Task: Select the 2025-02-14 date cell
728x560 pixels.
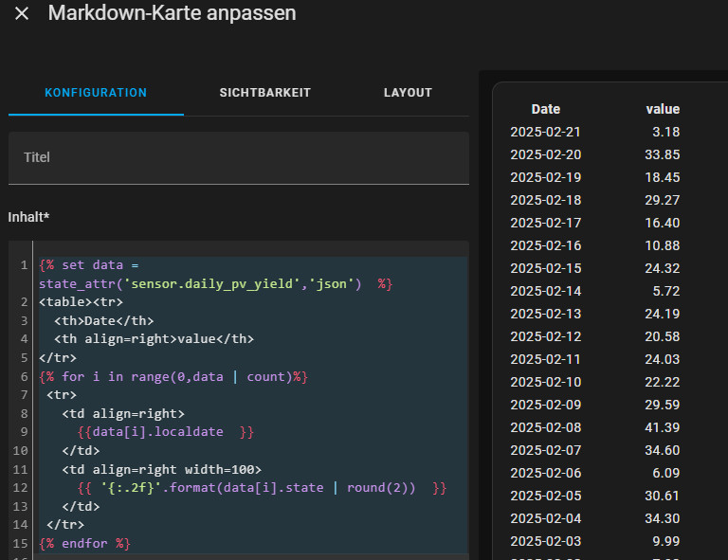Action: [x=546, y=291]
